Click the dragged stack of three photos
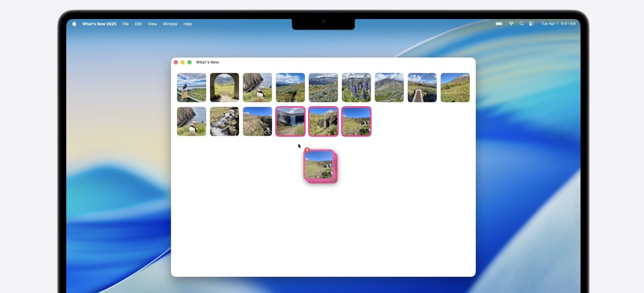Image resolution: width=644 pixels, height=293 pixels. point(321,166)
